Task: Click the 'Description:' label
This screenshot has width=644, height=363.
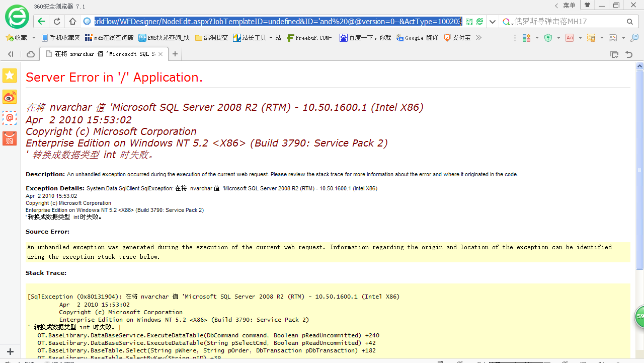Action: [45, 174]
